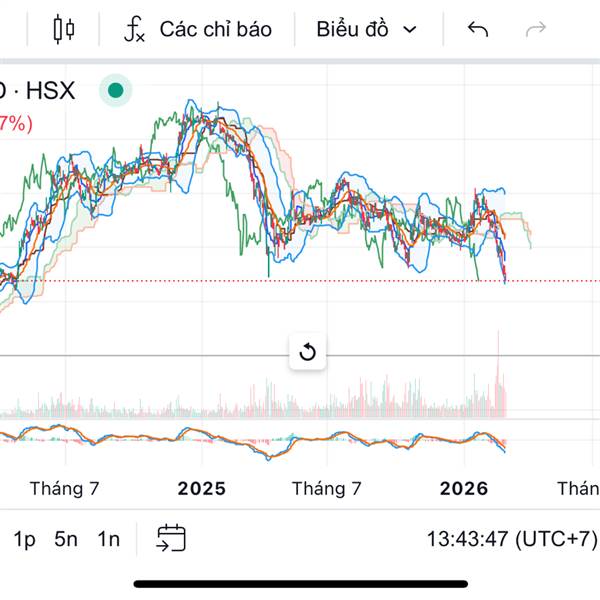Switch to the 1n time range
The height and width of the screenshot is (600, 600).
tap(108, 539)
